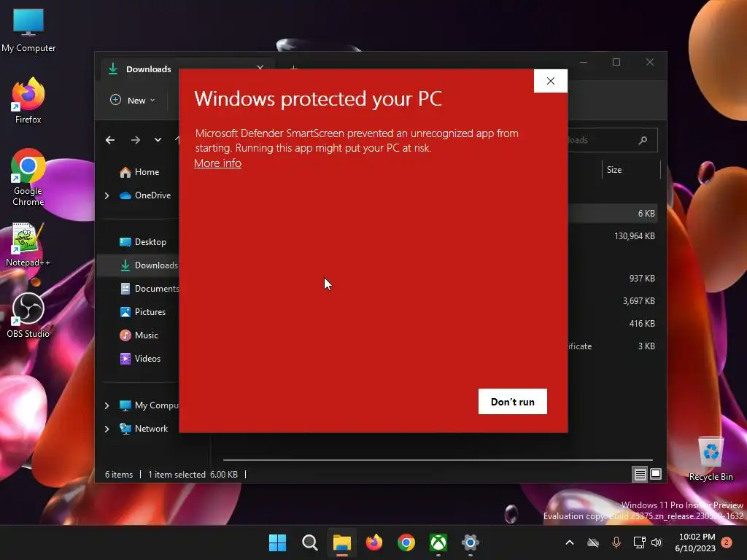Screen dimensions: 747x560
Task: Open Pictures in navigation pane
Action: tap(142, 312)
